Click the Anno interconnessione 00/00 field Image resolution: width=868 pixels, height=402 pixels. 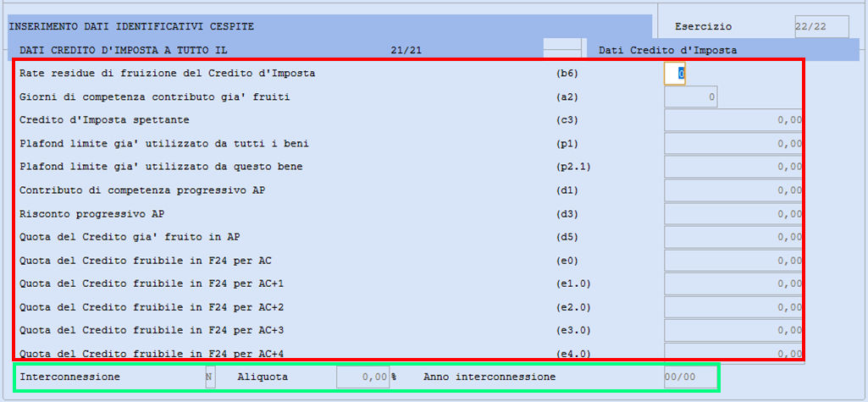pyautogui.click(x=690, y=377)
